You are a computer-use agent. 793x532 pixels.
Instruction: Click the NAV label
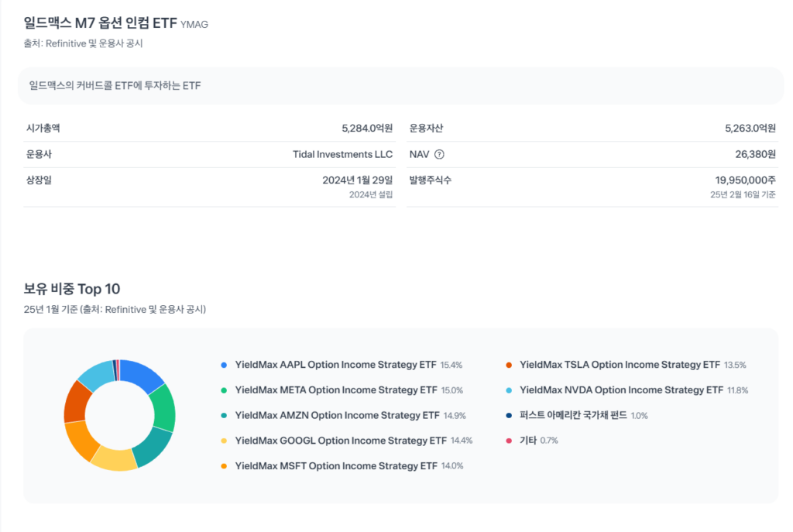pyautogui.click(x=419, y=154)
